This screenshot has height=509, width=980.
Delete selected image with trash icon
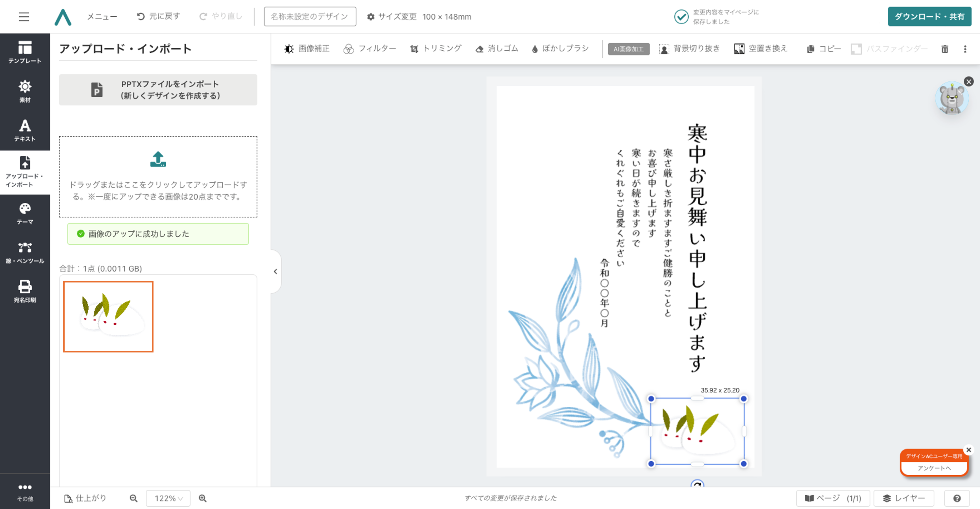[x=945, y=49]
